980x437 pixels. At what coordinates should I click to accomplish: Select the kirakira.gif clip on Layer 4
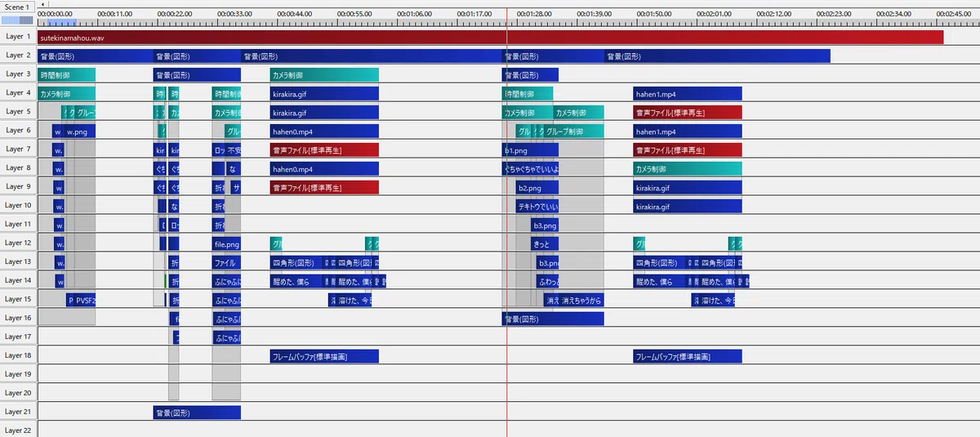[x=324, y=94]
